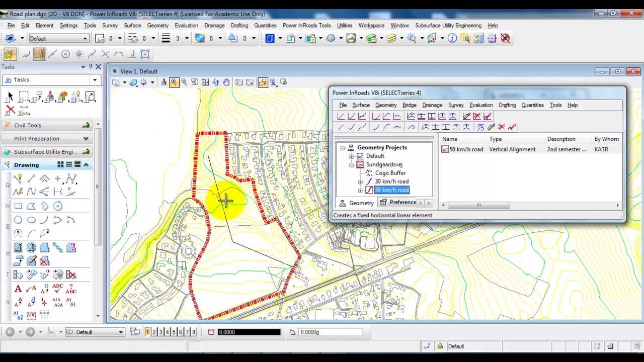Open the Subsurface Utility Engineering menu
This screenshot has width=644, height=362.
448,25
